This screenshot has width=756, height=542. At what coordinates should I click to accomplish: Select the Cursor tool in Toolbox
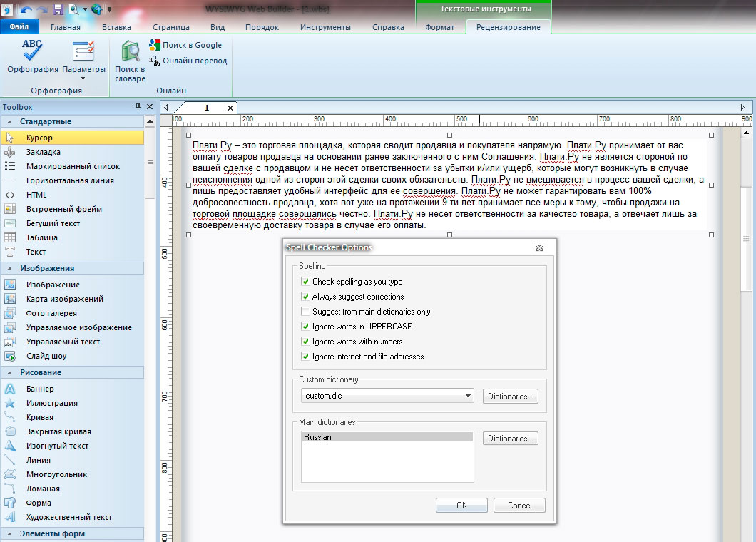click(x=72, y=138)
